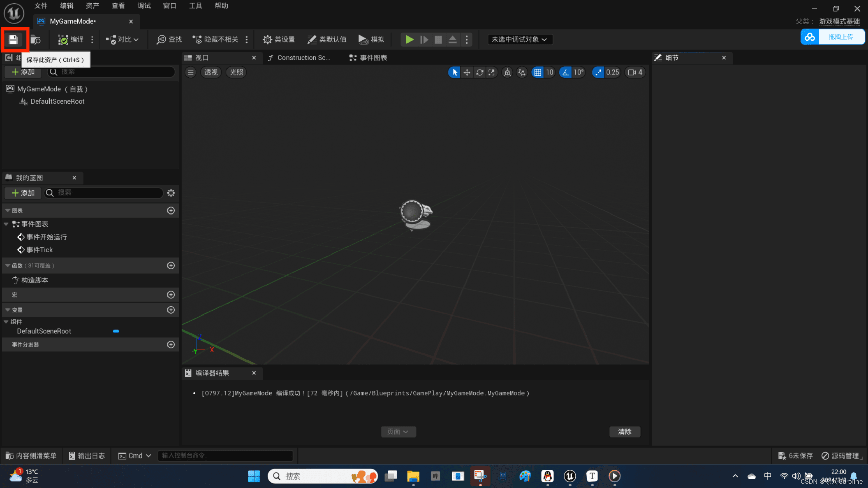Select the rotate transform tool icon
Image resolution: width=868 pixels, height=488 pixels.
479,72
